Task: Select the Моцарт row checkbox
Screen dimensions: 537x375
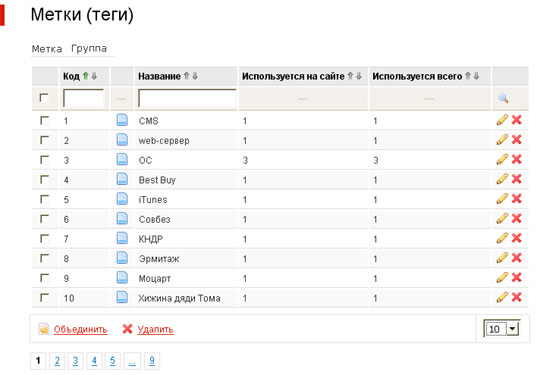Action: pos(45,278)
